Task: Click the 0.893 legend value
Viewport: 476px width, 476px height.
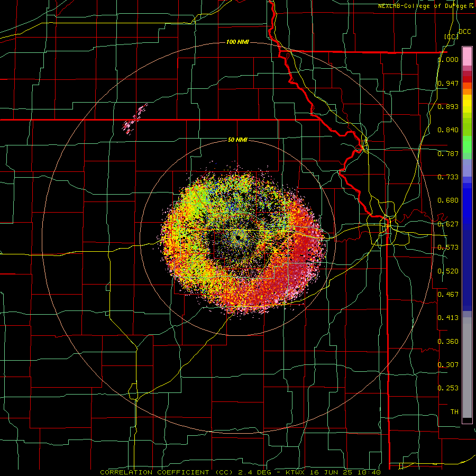Action: pos(448,106)
